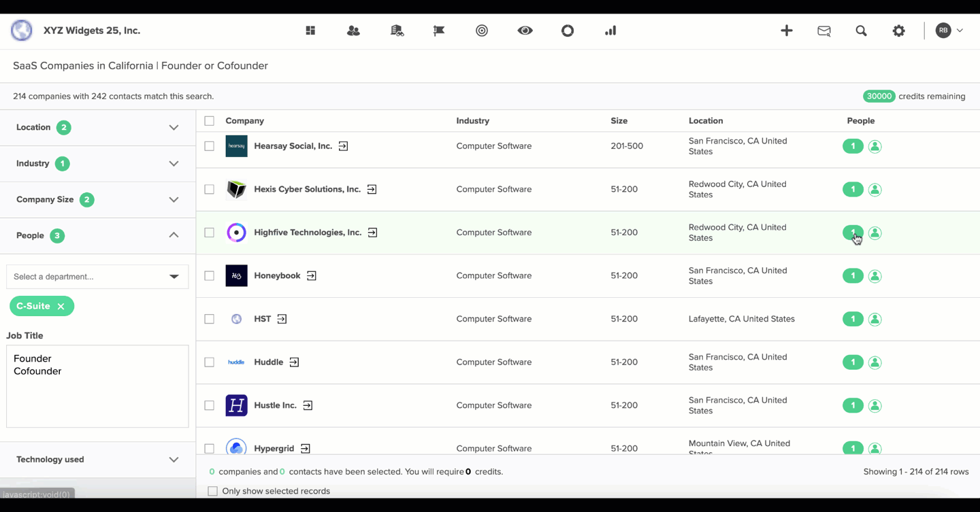Remove the C-Suite filter tag
This screenshot has width=980, height=512.
pos(61,307)
